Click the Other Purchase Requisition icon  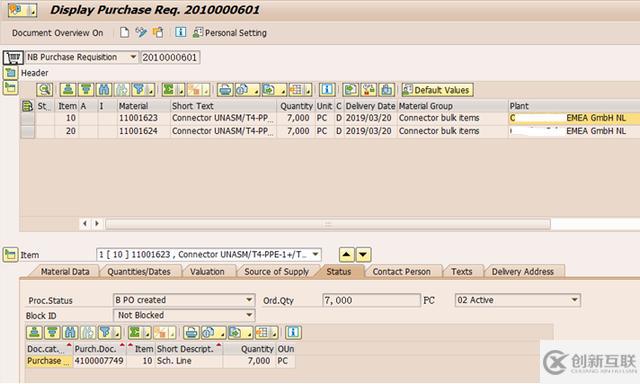[x=158, y=33]
